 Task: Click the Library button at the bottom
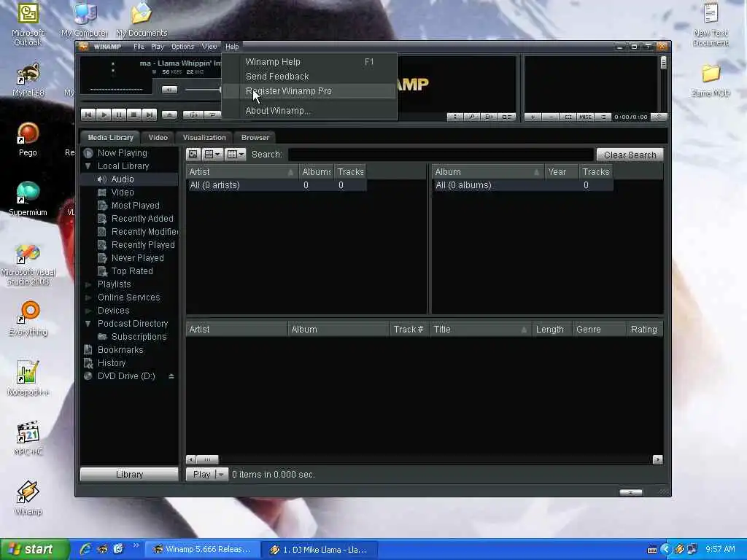click(x=129, y=474)
